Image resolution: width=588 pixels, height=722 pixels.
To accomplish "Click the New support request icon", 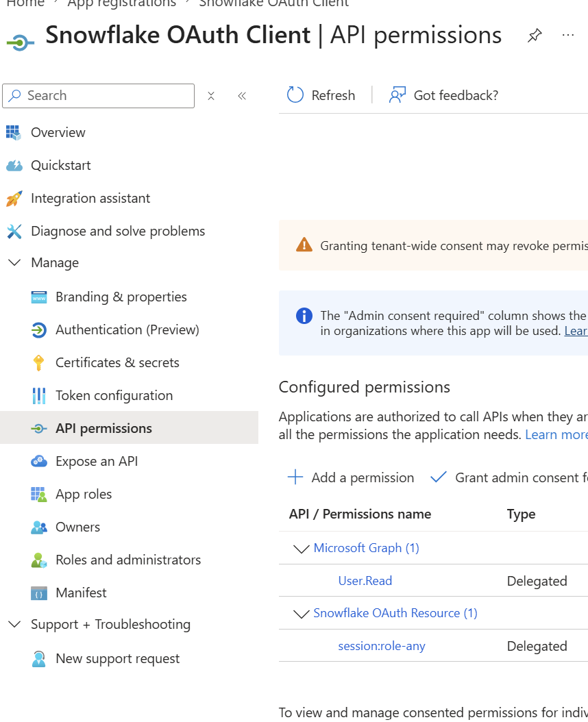I will click(x=38, y=659).
